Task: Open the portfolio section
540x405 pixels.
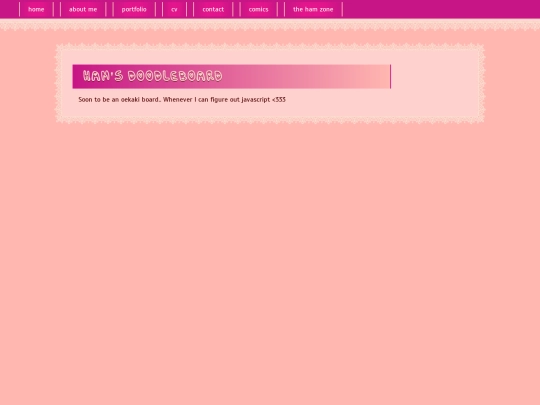Action: tap(134, 9)
